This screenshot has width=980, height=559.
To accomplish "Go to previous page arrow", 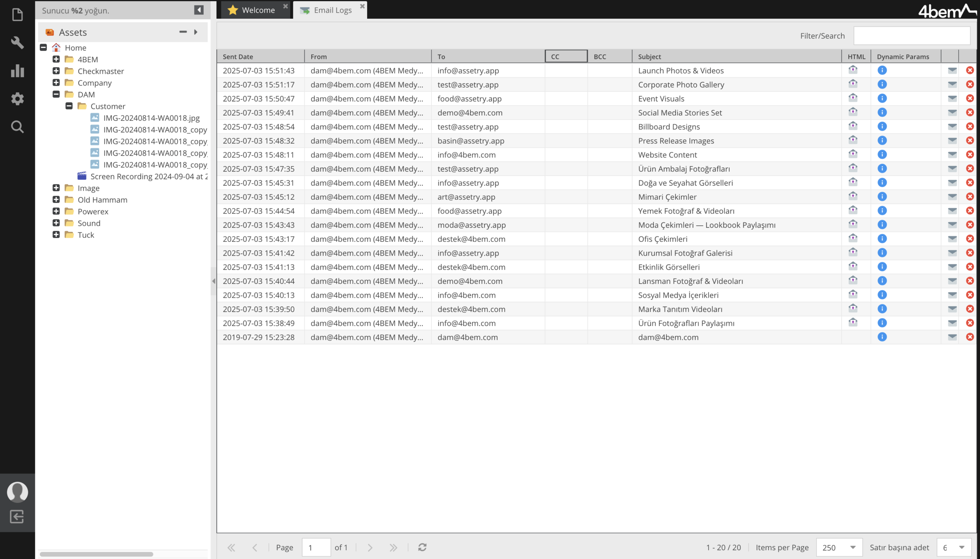I will tap(255, 547).
